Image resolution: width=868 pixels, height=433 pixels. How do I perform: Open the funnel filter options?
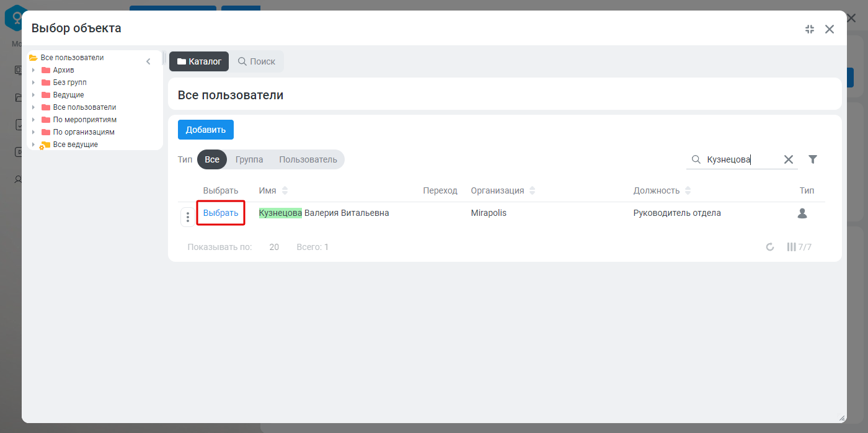pyautogui.click(x=813, y=159)
